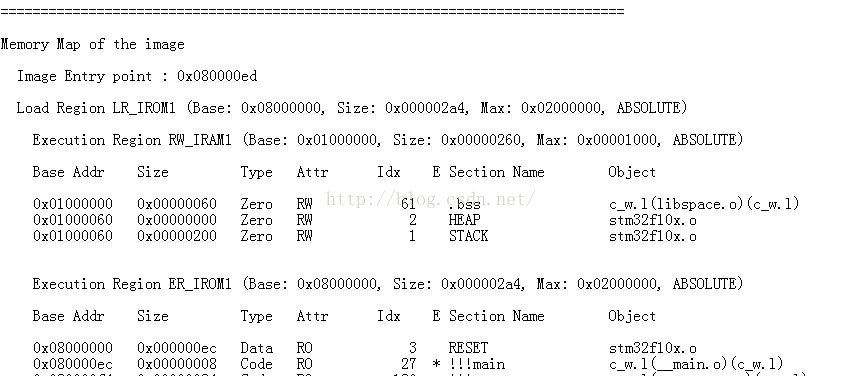This screenshot has width=842, height=376.
Task: Select the STACK section name
Action: coord(468,236)
